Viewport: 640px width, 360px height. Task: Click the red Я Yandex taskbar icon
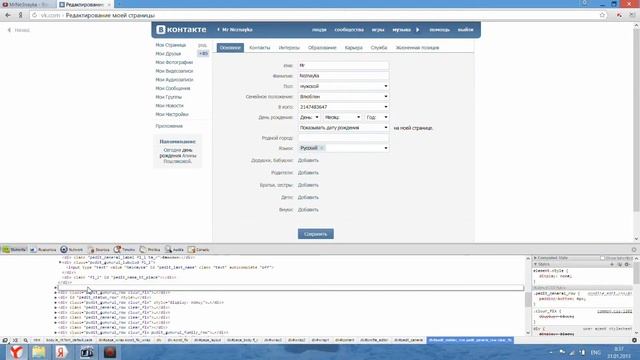coord(62,352)
